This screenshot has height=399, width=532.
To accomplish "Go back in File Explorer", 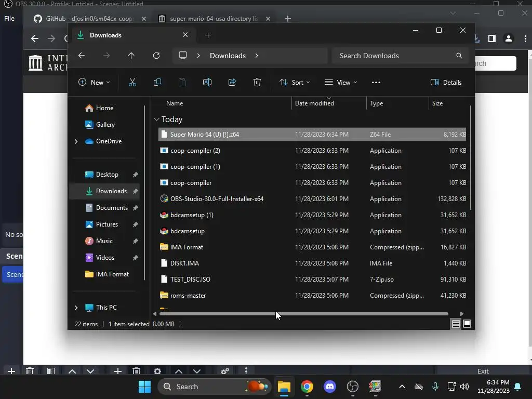I will tap(82, 55).
